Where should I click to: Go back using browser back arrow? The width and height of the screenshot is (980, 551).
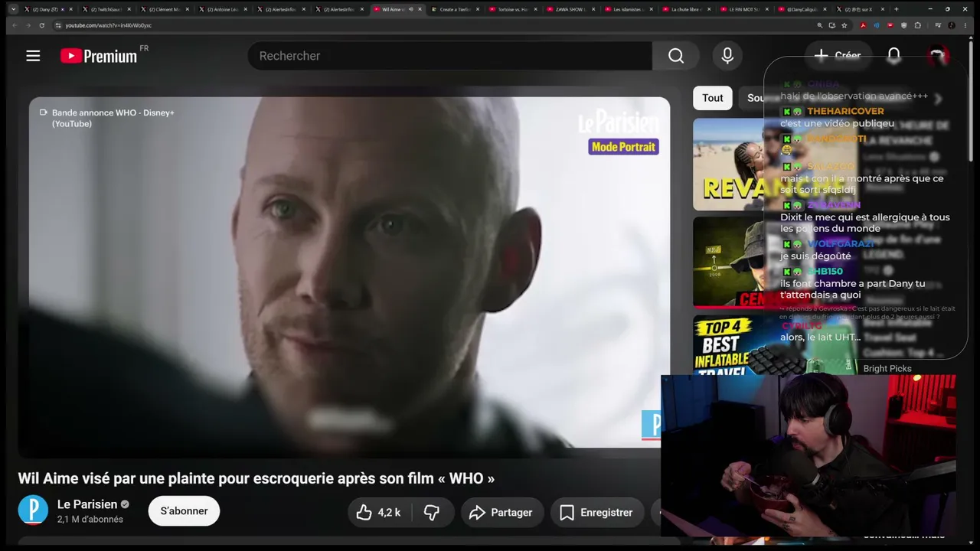[x=15, y=25]
